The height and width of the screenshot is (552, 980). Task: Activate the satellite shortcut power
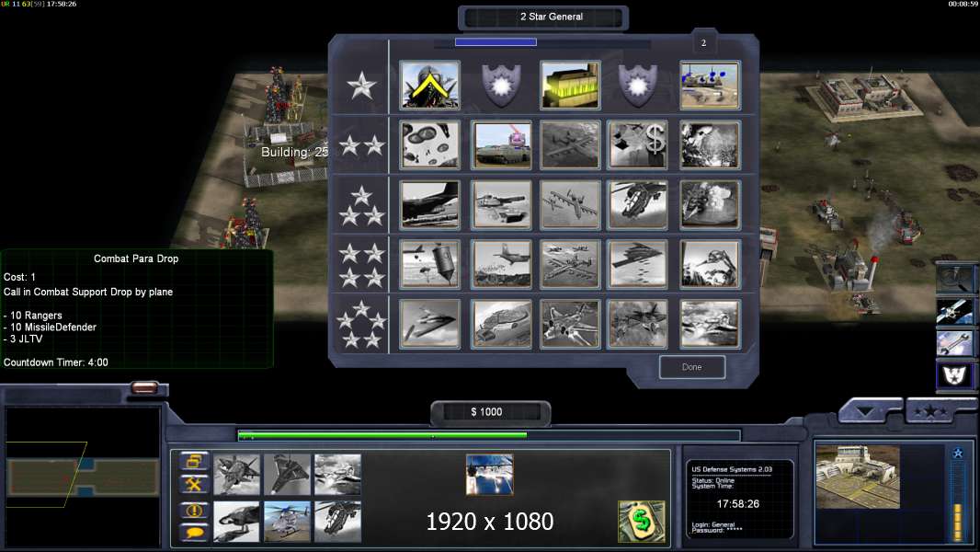(954, 311)
